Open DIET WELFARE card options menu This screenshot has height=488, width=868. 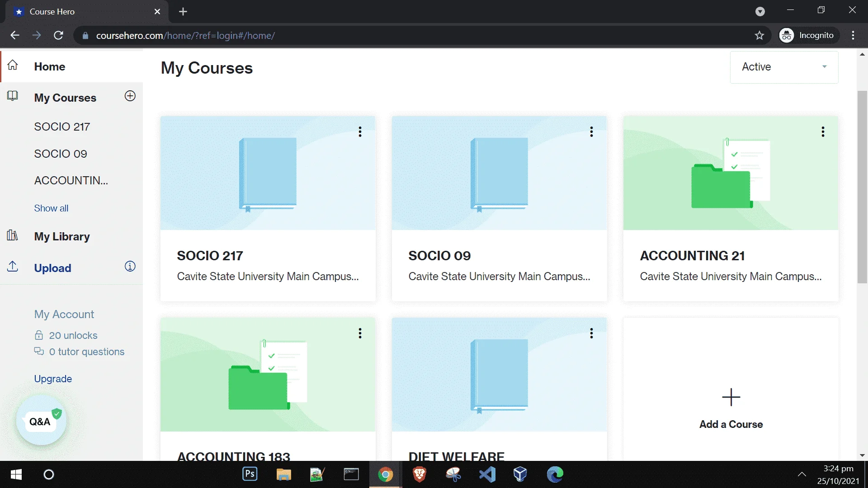[x=591, y=333]
